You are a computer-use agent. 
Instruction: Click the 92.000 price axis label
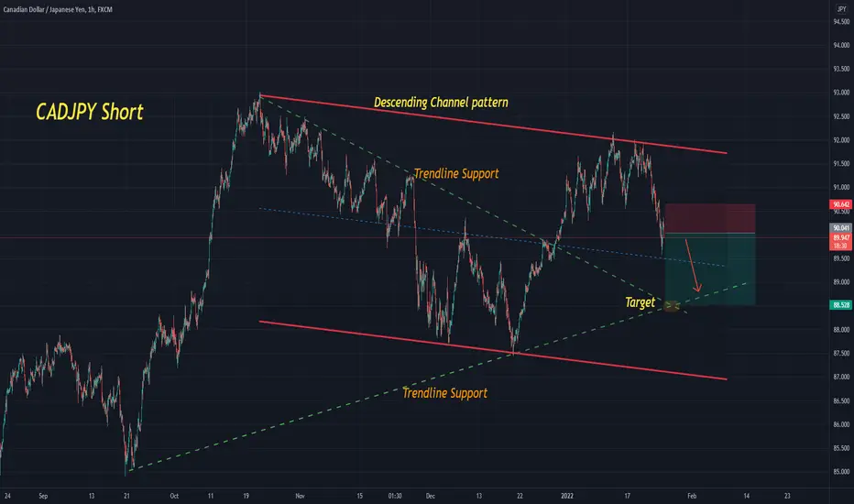(x=841, y=140)
